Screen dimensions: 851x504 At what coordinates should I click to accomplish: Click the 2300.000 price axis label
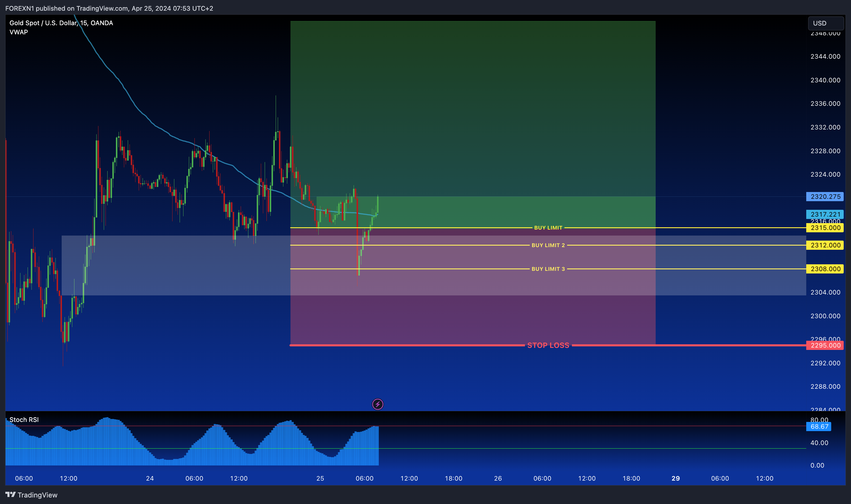tap(825, 316)
